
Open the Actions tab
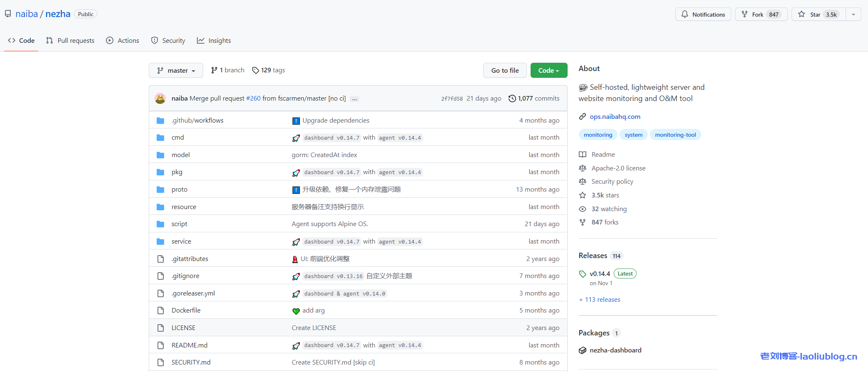pyautogui.click(x=123, y=41)
